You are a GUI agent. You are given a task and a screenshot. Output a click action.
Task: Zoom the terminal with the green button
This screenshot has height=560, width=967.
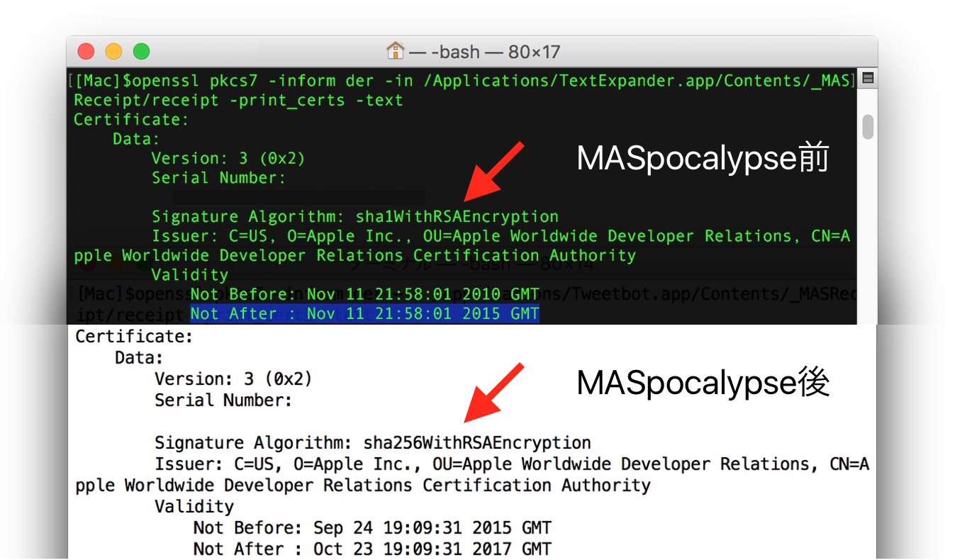pos(142,52)
